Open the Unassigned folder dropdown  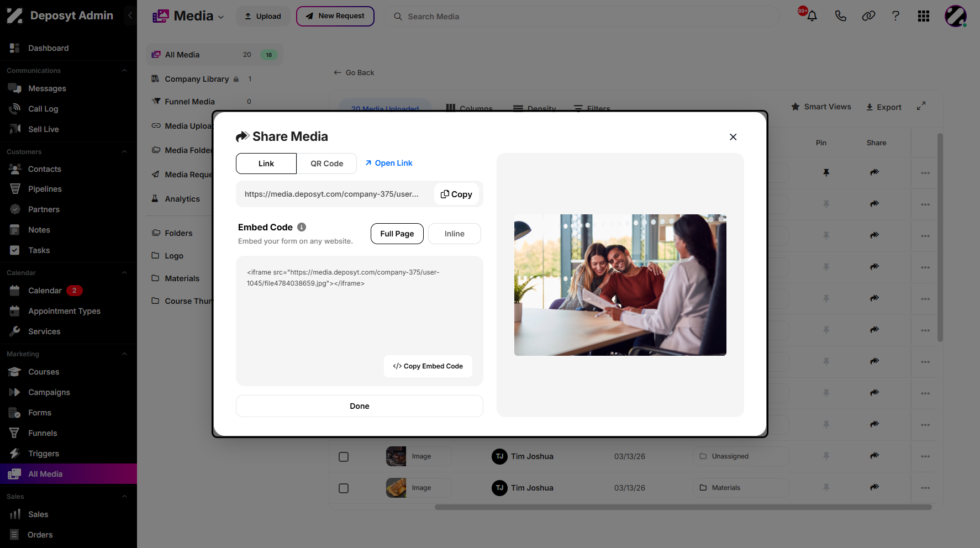[x=741, y=456]
